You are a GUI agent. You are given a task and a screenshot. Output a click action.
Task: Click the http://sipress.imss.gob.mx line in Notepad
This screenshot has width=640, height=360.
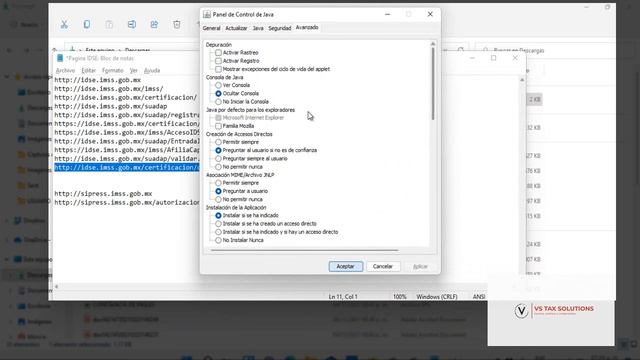click(103, 193)
